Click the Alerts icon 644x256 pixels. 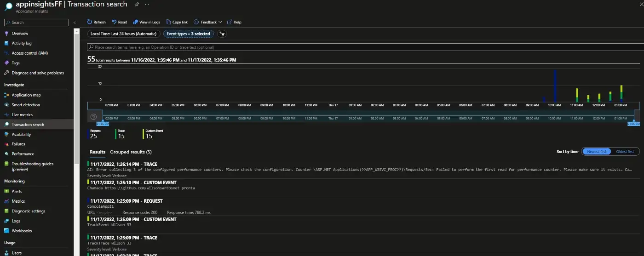tap(7, 191)
